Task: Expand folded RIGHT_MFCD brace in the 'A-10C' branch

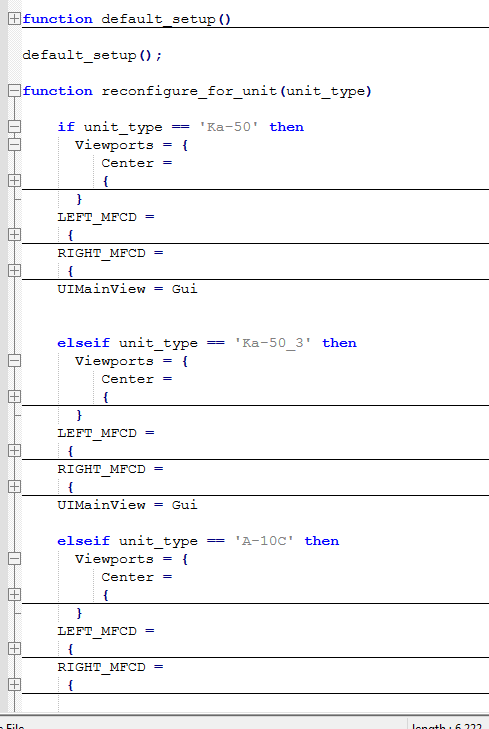Action: click(14, 685)
